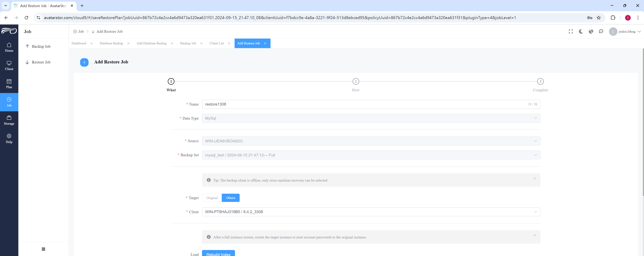Dismiss the offline client tip message
The height and width of the screenshot is (256, 644).
tap(534, 178)
